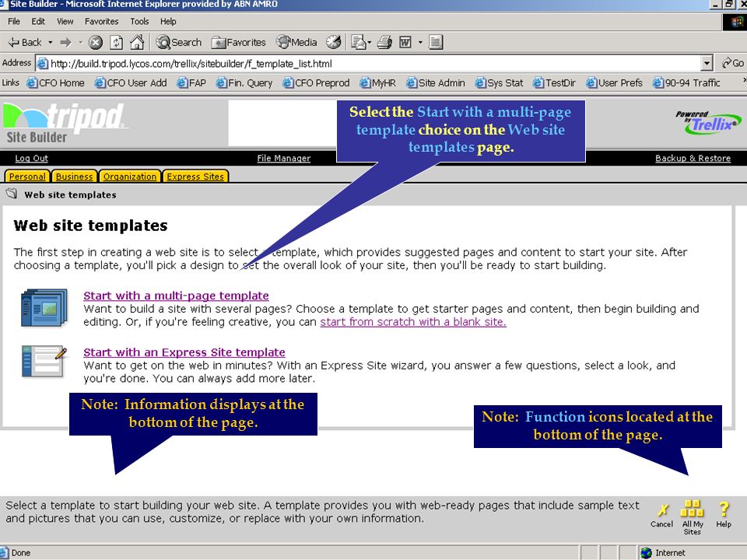This screenshot has width=747, height=560.
Task: Click Start with a multi-page template link
Action: tap(177, 296)
